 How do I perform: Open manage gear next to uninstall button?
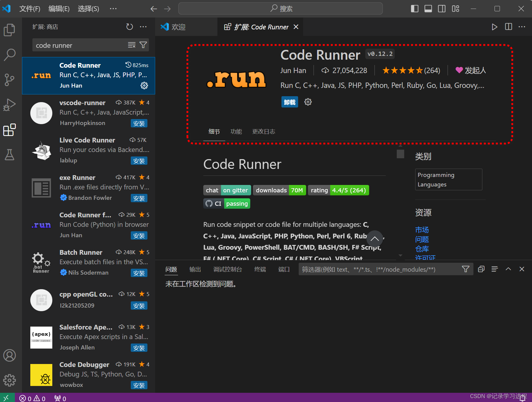[308, 102]
